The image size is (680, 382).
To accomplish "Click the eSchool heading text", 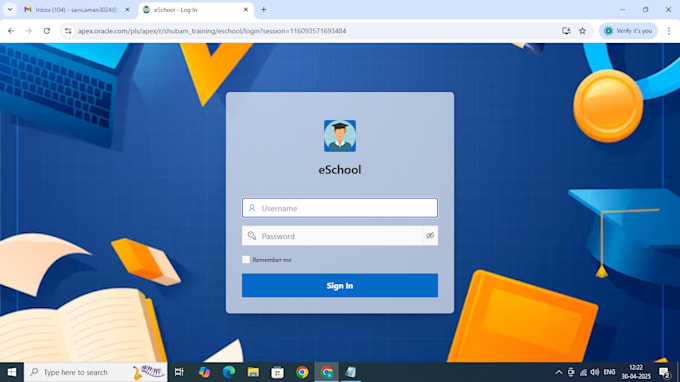I will [x=340, y=170].
